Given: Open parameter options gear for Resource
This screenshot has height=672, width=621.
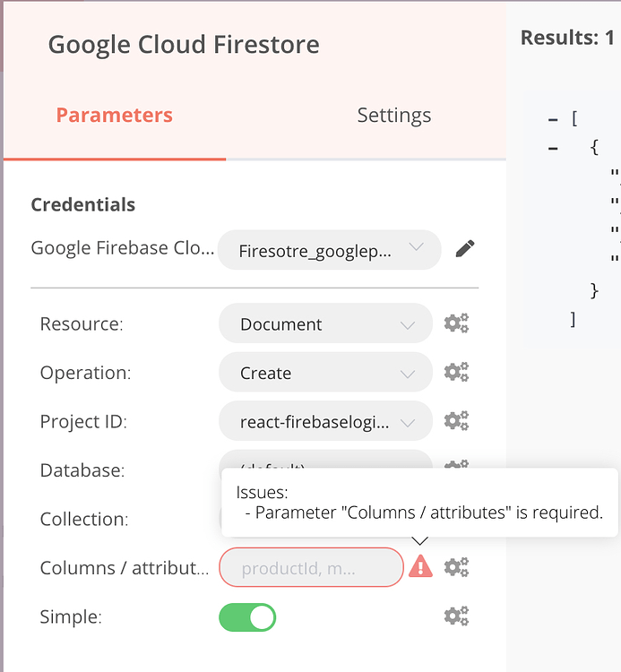Looking at the screenshot, I should tap(457, 323).
